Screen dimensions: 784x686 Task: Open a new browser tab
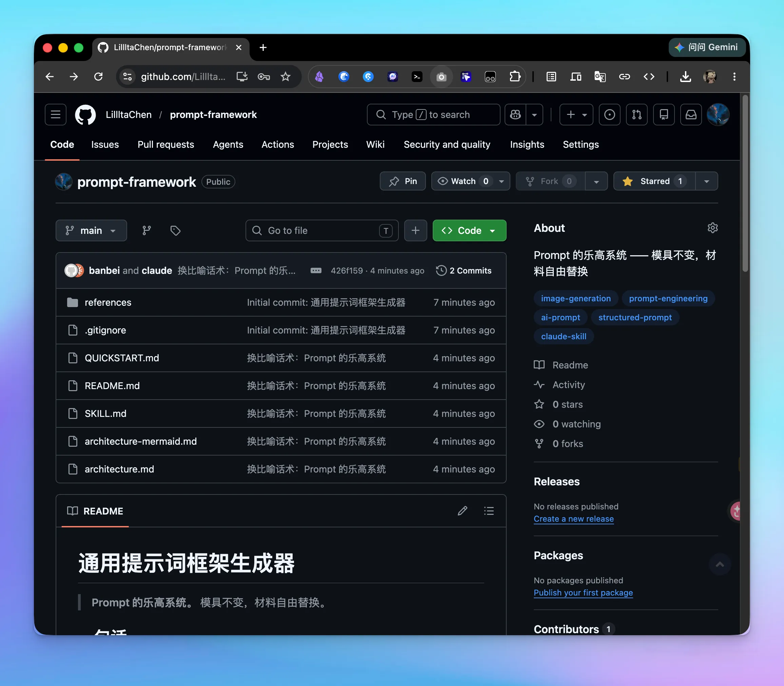coord(263,47)
